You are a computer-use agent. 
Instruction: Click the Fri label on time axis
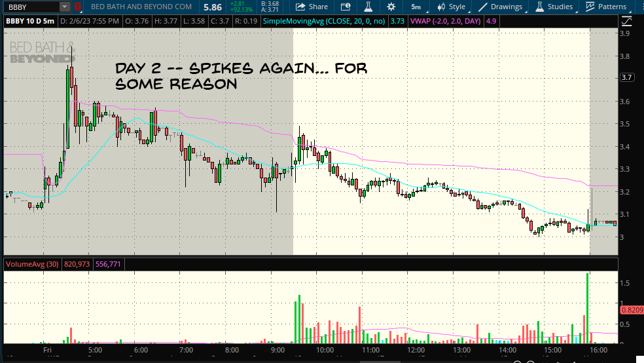coord(47,350)
